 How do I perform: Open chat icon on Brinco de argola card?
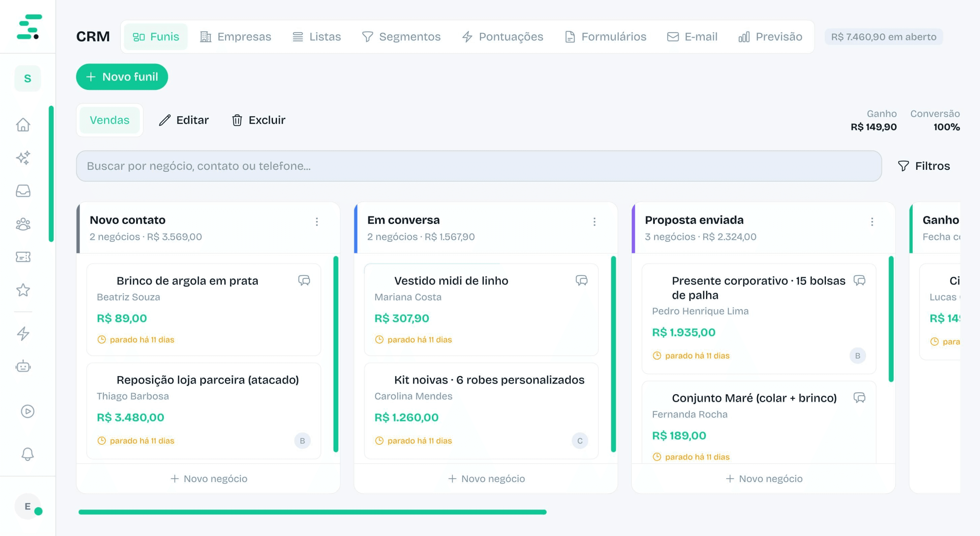point(304,280)
